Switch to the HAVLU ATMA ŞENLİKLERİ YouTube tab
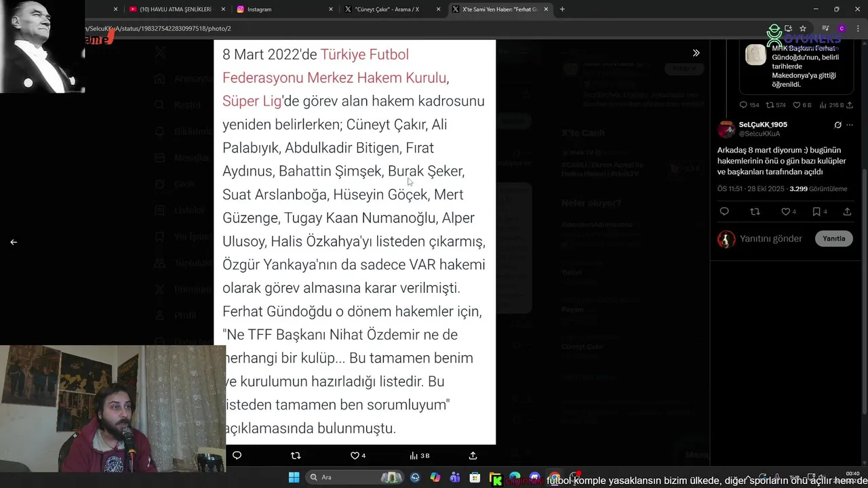868x488 pixels. [x=175, y=9]
